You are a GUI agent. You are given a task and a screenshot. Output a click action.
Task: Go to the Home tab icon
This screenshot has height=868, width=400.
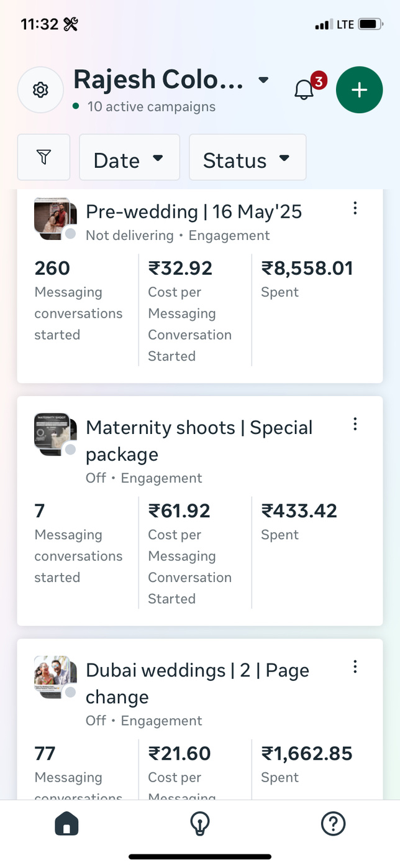pyautogui.click(x=66, y=824)
